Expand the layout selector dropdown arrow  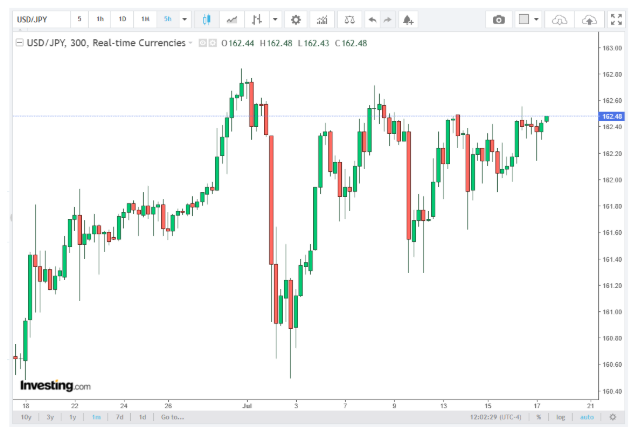point(536,19)
